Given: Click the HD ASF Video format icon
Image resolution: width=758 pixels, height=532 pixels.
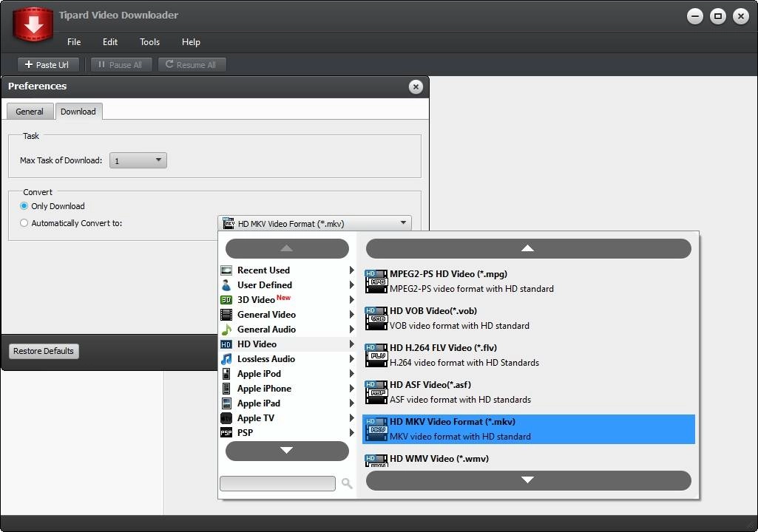Looking at the screenshot, I should click(376, 392).
